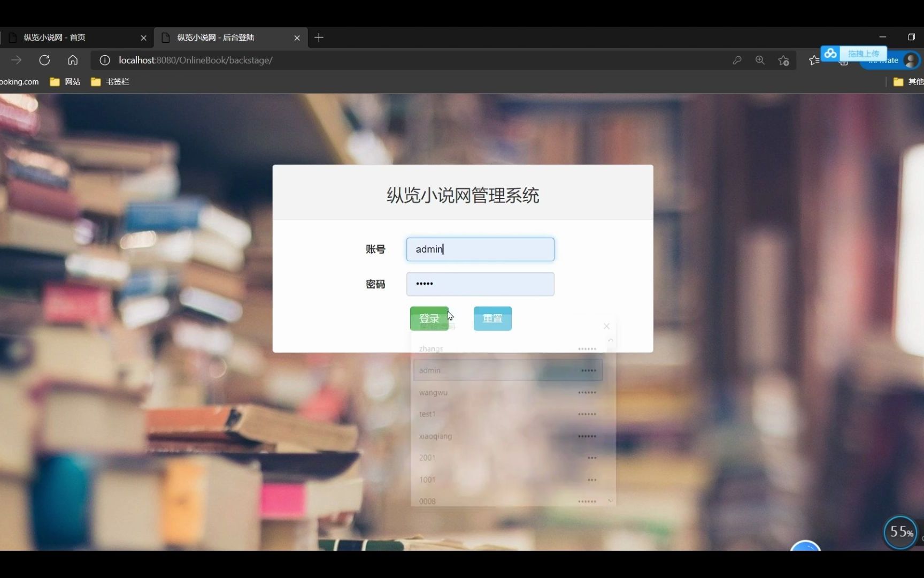Click the site info icon in address bar
Viewport: 924px width, 578px height.
(105, 60)
